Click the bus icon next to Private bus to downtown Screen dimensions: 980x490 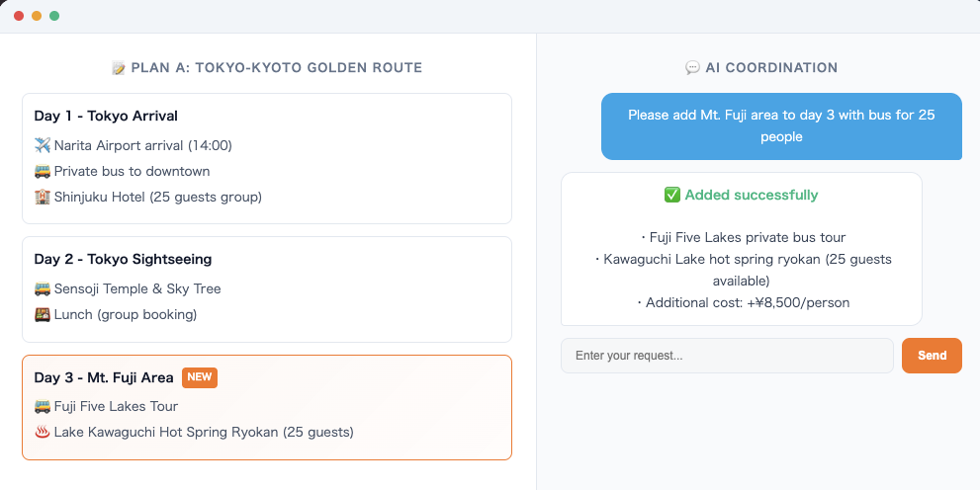[x=42, y=171]
